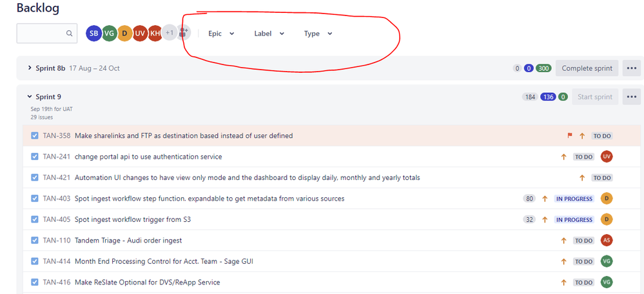The height and width of the screenshot is (294, 644).
Task: Select "Make ReSlate Optional for DVS/ReApp Service" summary
Action: point(148,282)
